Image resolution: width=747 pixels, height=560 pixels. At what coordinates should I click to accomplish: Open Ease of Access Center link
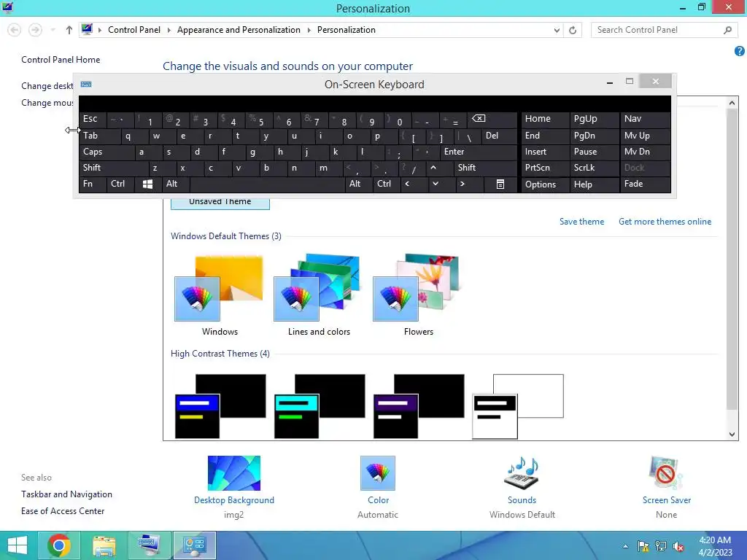click(63, 511)
